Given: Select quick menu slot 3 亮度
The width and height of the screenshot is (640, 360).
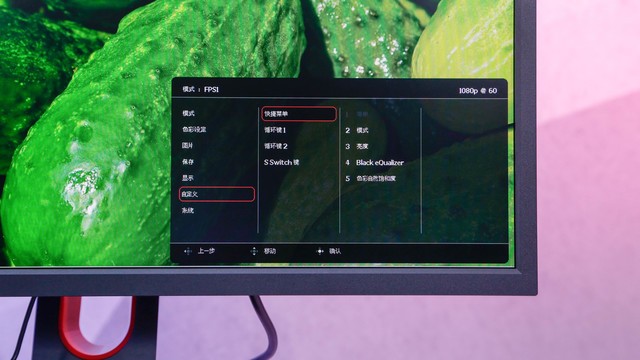Looking at the screenshot, I should pos(357,146).
